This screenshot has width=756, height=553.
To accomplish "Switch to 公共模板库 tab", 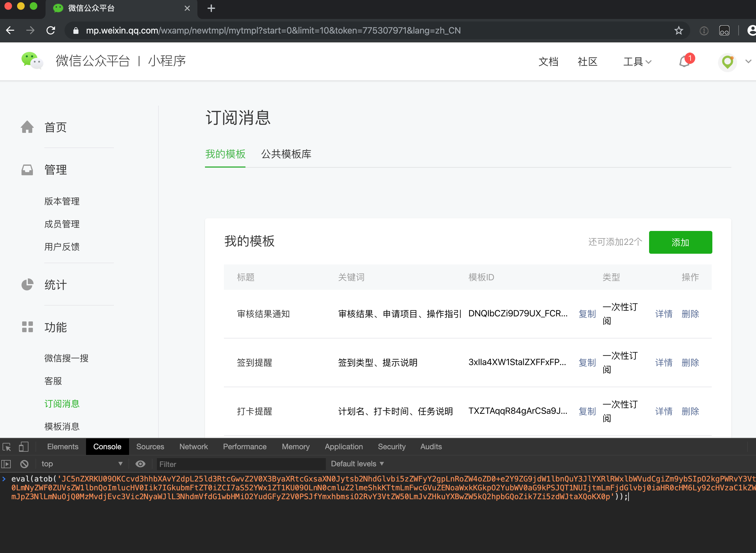I will point(286,154).
